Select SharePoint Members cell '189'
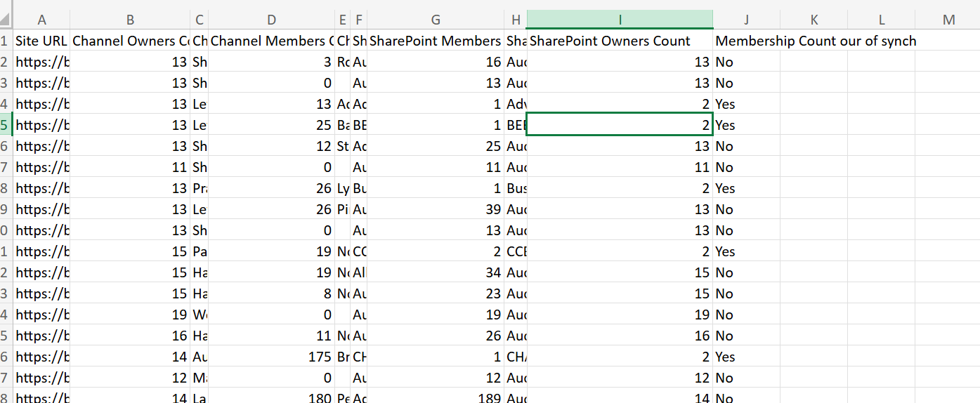This screenshot has width=980, height=403. [436, 396]
